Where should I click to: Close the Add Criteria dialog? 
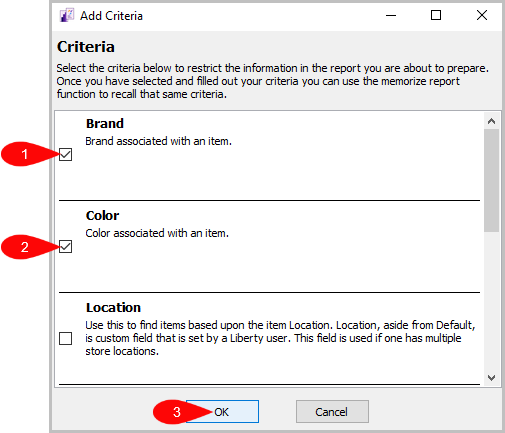[x=482, y=15]
